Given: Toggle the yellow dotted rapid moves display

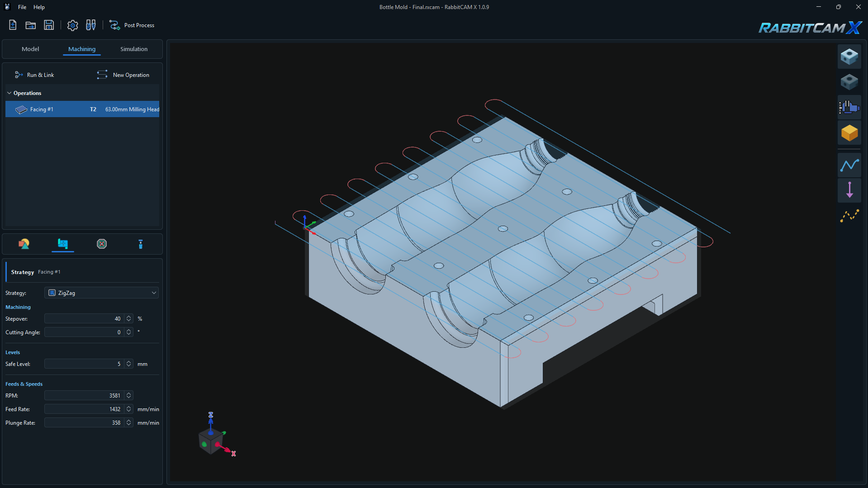Looking at the screenshot, I should 849,216.
